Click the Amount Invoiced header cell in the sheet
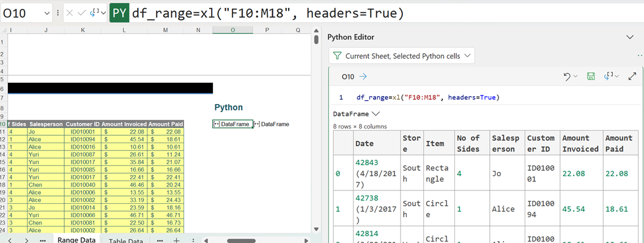The width and height of the screenshot is (644, 243). (124, 124)
